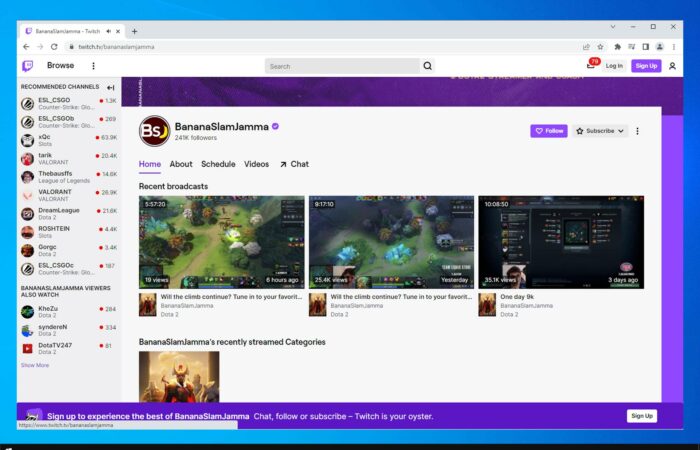The width and height of the screenshot is (700, 450).
Task: Open the three-dot menu next to Browse
Action: tap(93, 66)
